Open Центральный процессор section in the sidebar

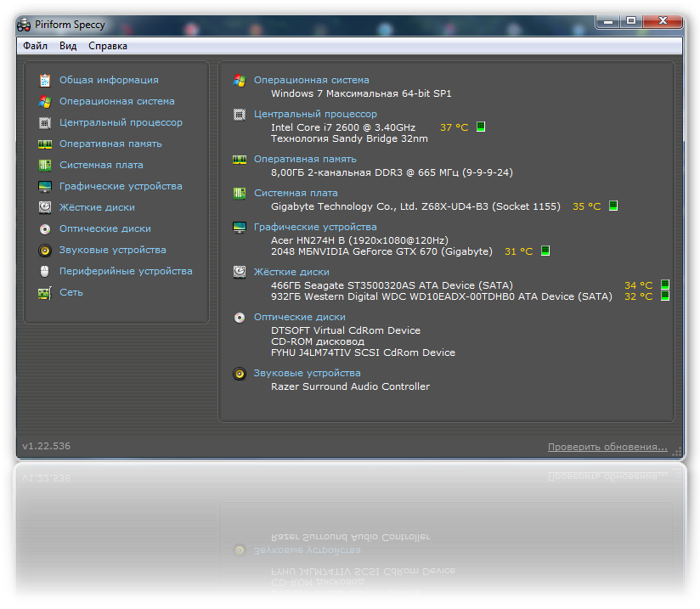[x=121, y=123]
